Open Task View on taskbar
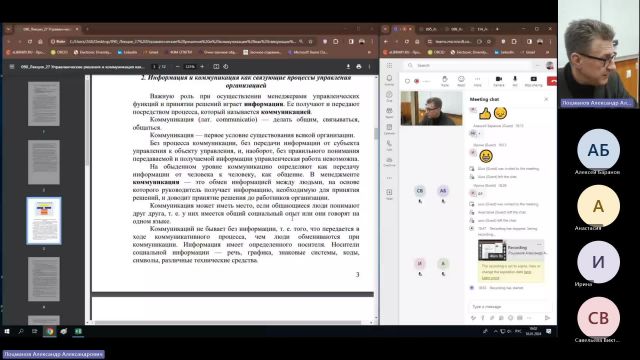 pos(35,331)
